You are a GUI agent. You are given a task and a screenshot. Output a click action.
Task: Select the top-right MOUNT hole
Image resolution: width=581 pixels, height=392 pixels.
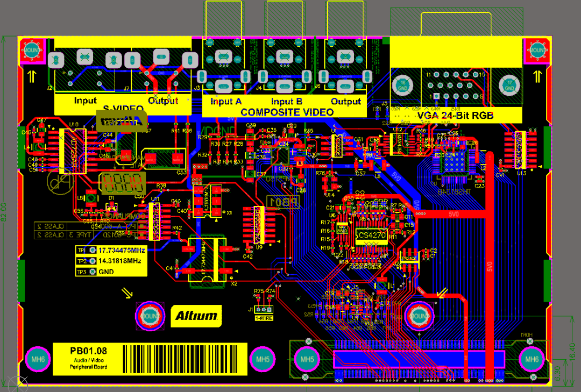pos(536,50)
